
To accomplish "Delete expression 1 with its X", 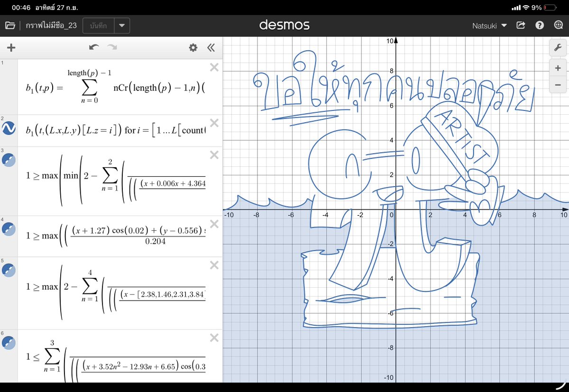I will tap(214, 68).
